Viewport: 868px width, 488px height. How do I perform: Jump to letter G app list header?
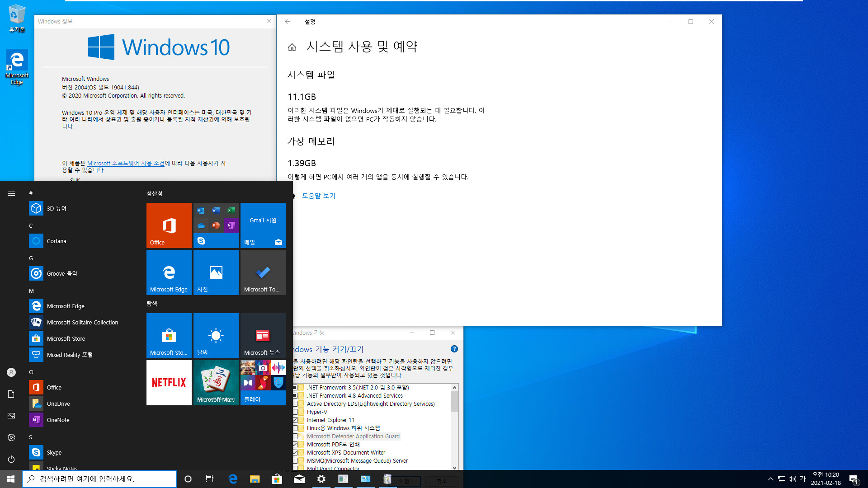(31, 258)
